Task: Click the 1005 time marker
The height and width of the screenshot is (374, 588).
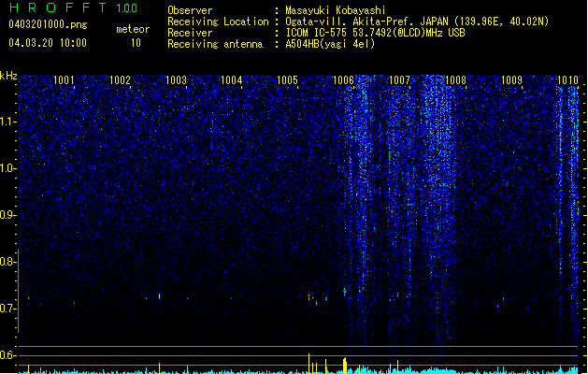Action: point(287,79)
